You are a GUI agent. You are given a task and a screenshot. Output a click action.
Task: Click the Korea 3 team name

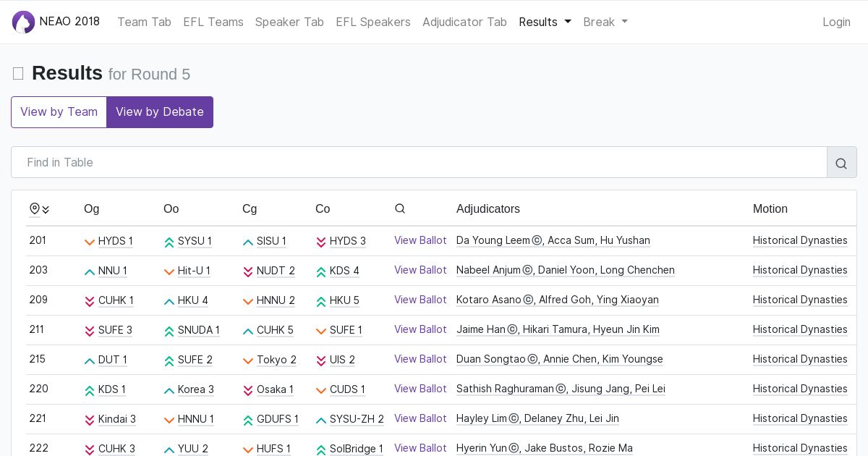point(196,389)
